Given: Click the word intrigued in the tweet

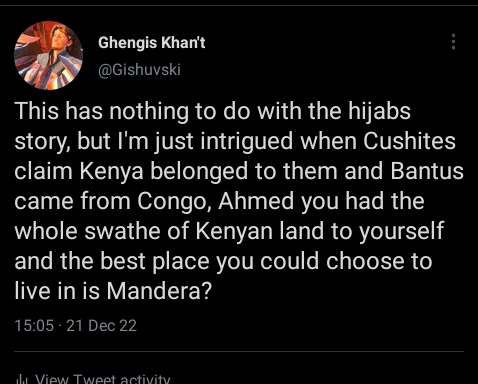Looking at the screenshot, I should [x=247, y=141].
